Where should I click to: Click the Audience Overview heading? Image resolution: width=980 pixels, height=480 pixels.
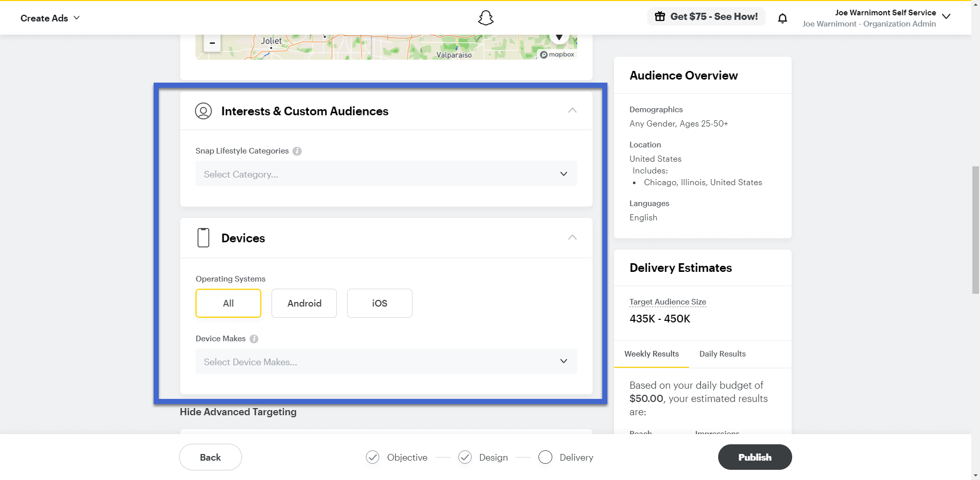click(683, 75)
